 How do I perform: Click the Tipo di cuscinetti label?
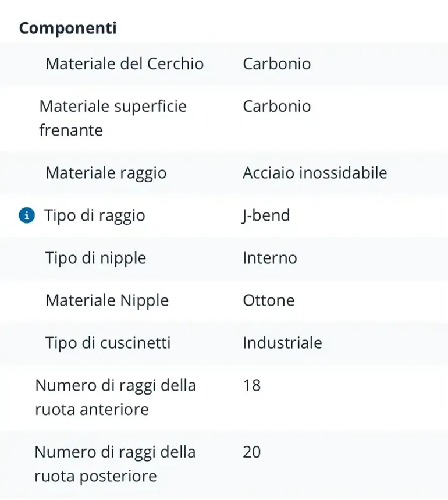pyautogui.click(x=108, y=343)
